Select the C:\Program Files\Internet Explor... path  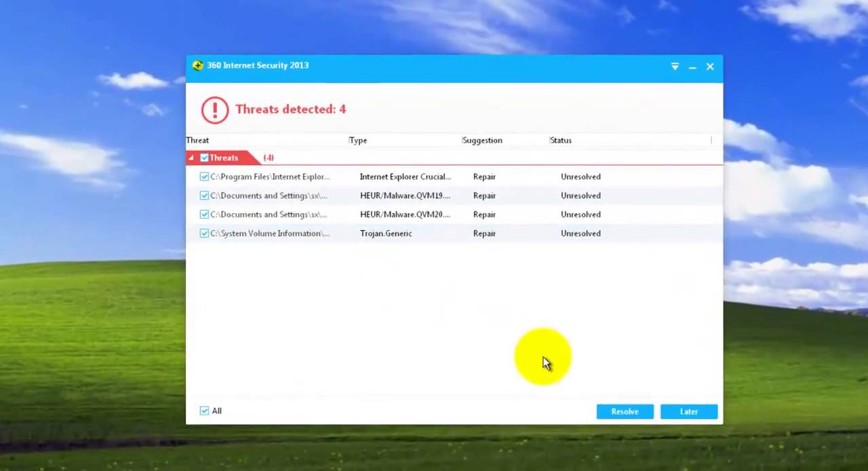tap(270, 176)
